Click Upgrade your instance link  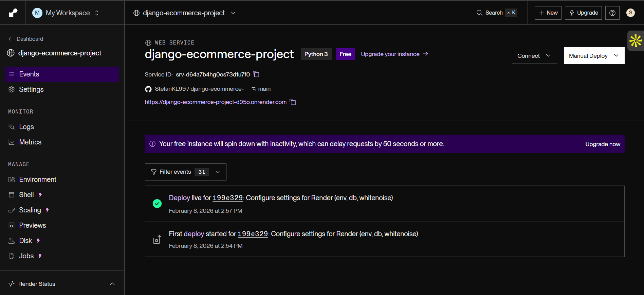tap(394, 54)
